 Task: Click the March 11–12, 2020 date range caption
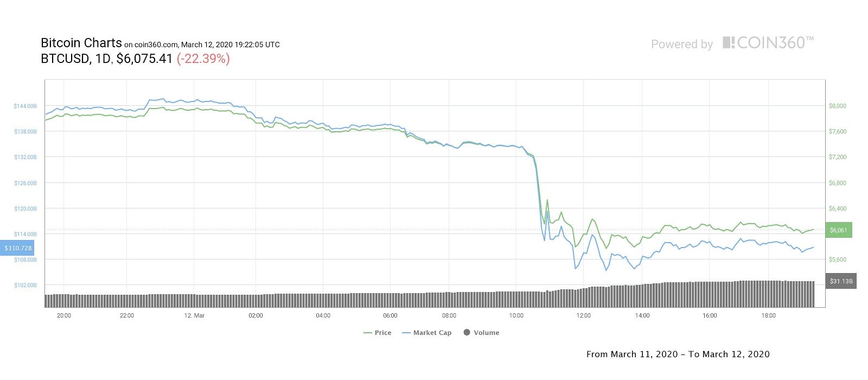pyautogui.click(x=678, y=354)
